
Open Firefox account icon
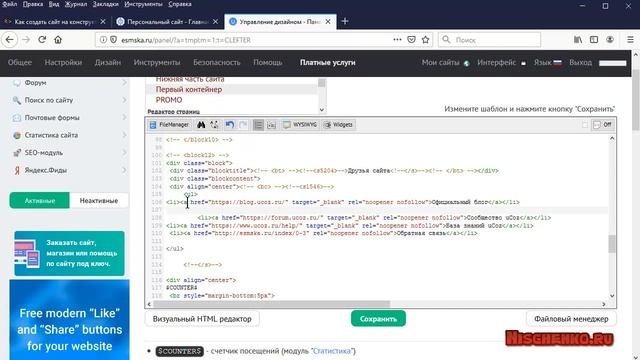[610, 40]
